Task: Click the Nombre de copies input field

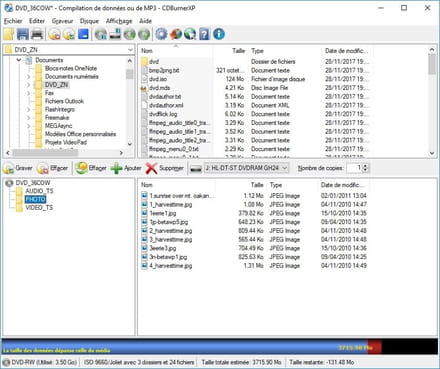Action: tap(354, 168)
